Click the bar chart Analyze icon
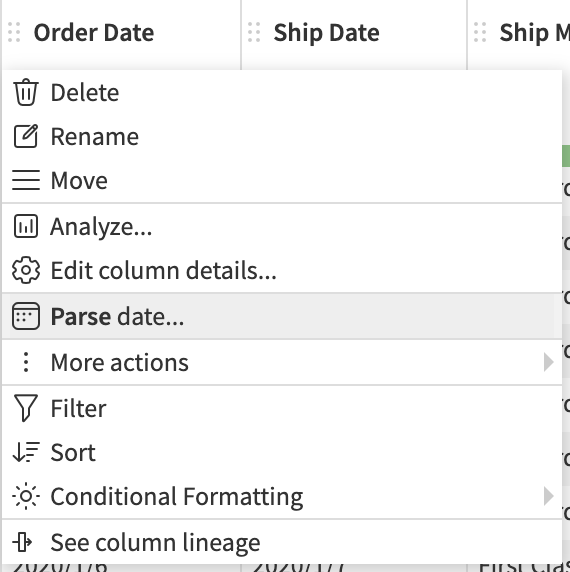Screen dimensions: 570x572 click(26, 226)
